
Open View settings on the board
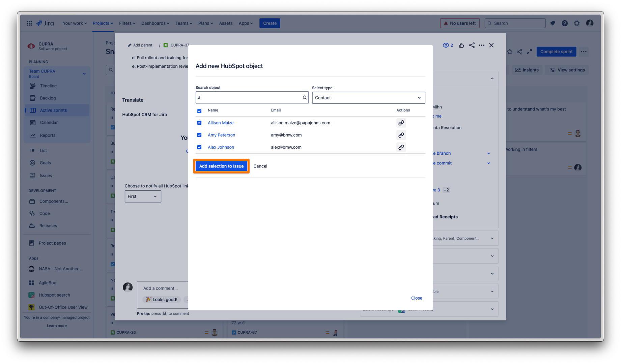click(x=567, y=70)
